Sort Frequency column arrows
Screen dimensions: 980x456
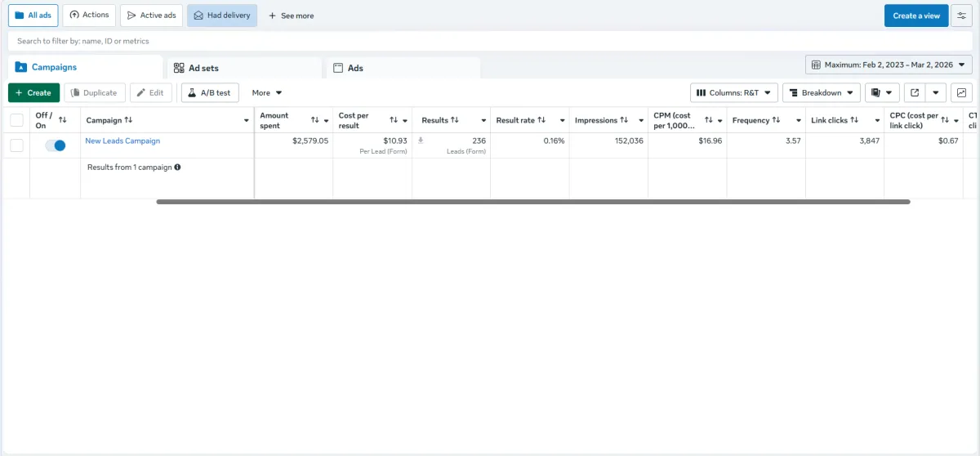pos(776,120)
